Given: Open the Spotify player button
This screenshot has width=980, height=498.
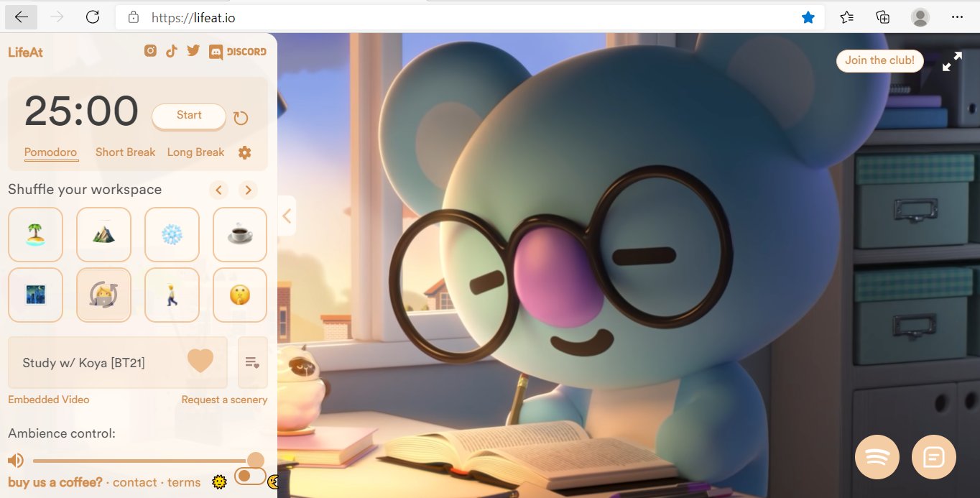Looking at the screenshot, I should point(878,458).
